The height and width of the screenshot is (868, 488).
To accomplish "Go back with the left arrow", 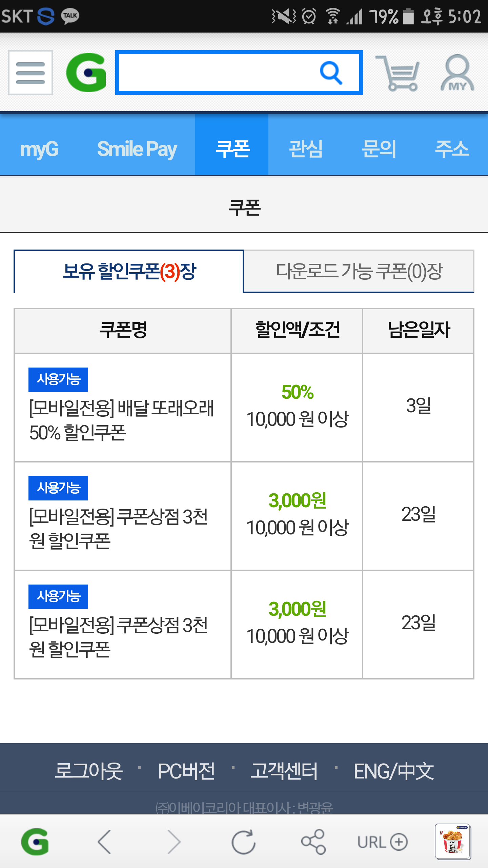I will pos(104,842).
